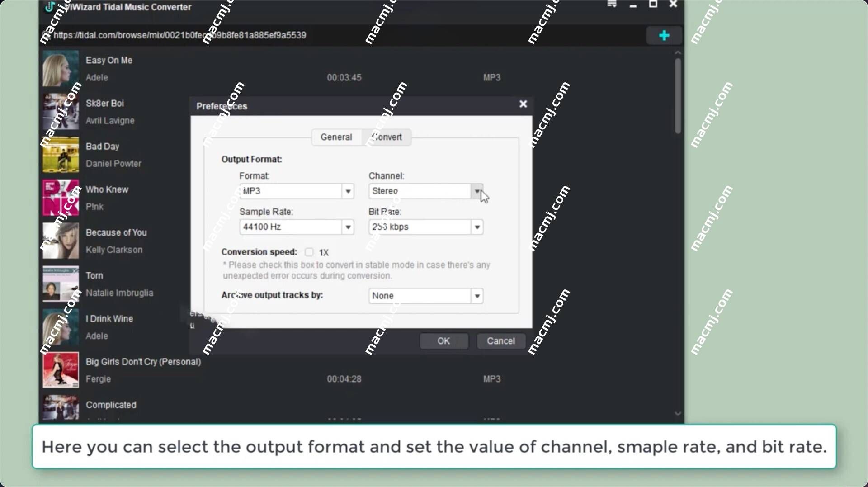Select Who Knew album thumbnail
868x487 pixels.
click(x=61, y=198)
